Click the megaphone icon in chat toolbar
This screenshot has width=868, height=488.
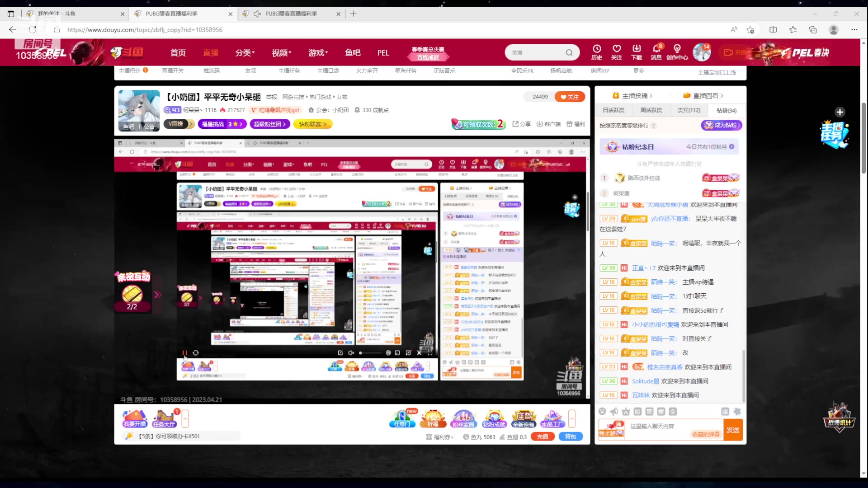pos(614,412)
